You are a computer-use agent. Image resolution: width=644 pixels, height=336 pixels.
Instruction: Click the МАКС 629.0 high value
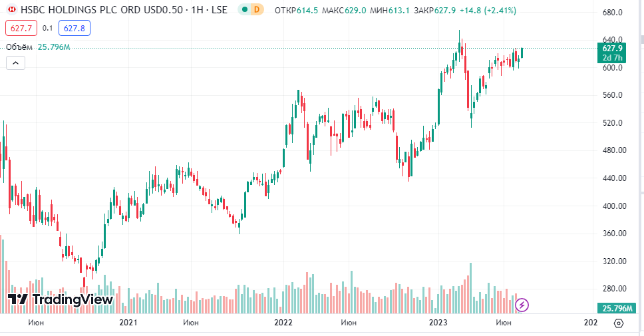(x=344, y=10)
